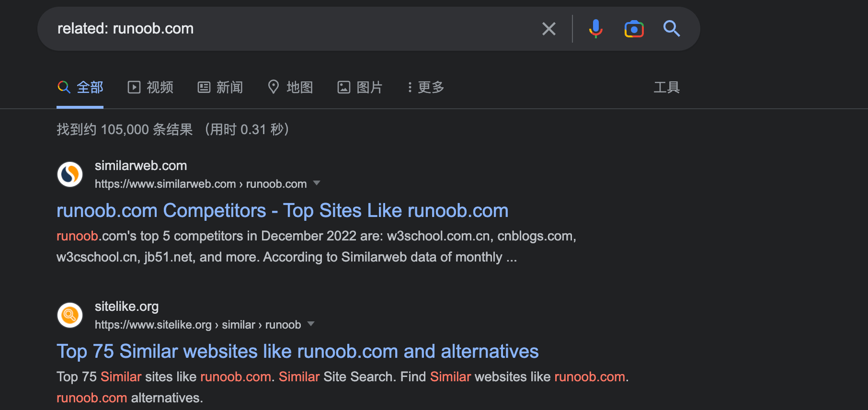The width and height of the screenshot is (868, 410).
Task: Switch to the 新闻 news tab
Action: tap(220, 87)
